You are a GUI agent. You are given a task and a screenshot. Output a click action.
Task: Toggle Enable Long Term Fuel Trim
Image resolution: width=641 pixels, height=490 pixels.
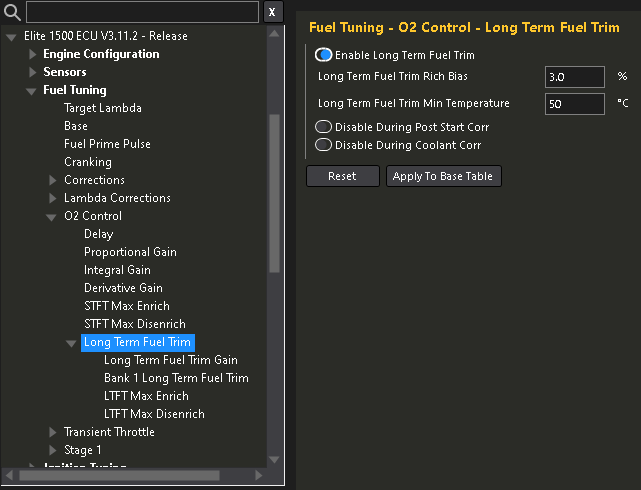coord(324,55)
